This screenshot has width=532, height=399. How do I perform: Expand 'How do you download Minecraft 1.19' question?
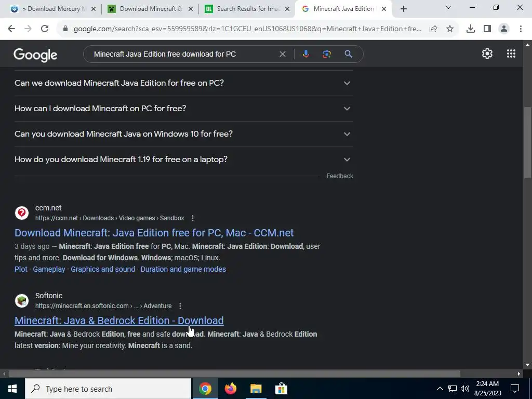click(x=183, y=159)
